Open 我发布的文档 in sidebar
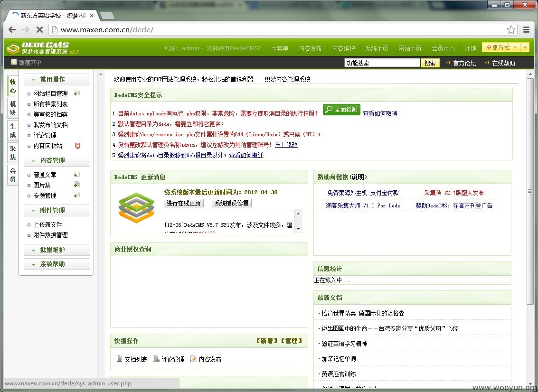The width and height of the screenshot is (538, 392). [50, 125]
